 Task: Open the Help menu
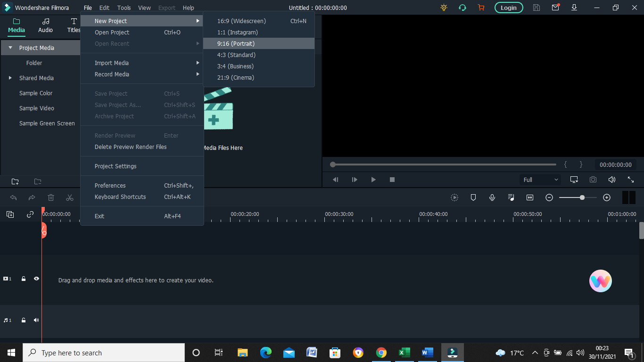point(188,8)
